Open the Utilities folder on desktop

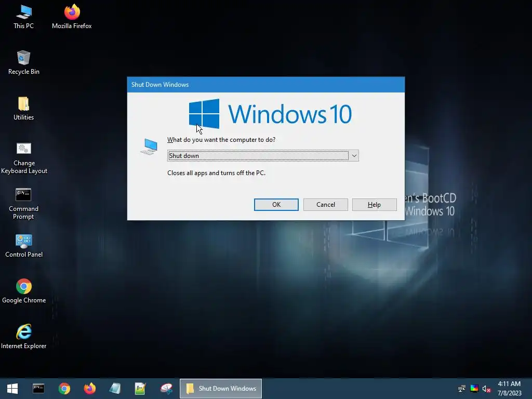(x=24, y=109)
